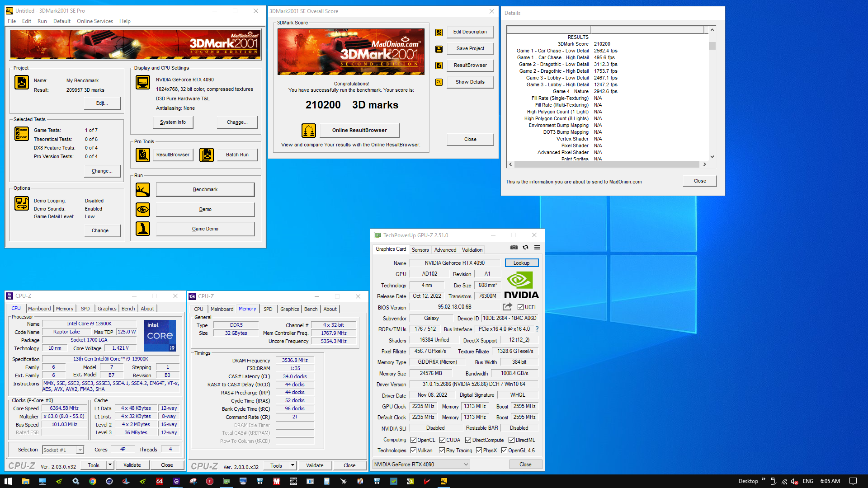Click the Game Demo joystick icon
The width and height of the screenshot is (868, 488).
[143, 229]
